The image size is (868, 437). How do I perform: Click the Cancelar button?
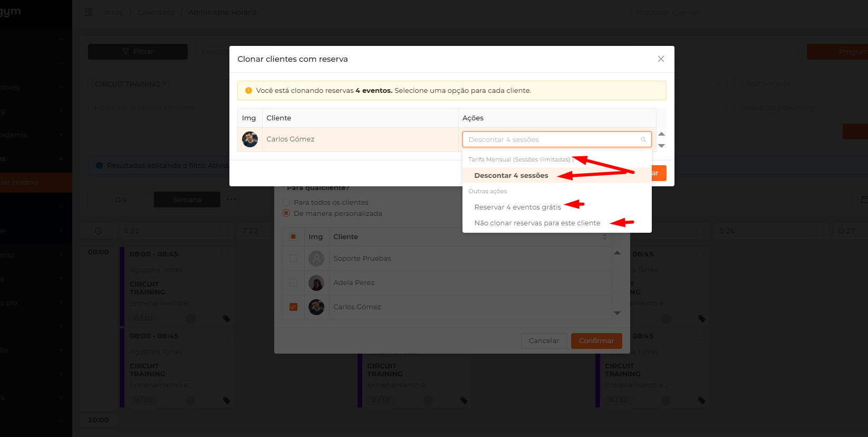[544, 341]
